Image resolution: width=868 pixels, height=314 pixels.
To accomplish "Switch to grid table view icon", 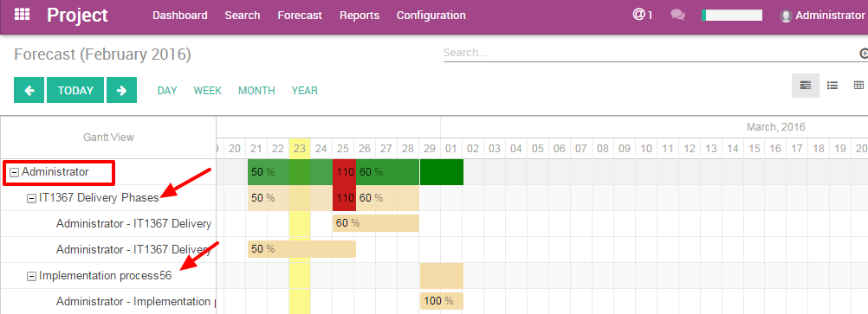I will pos(858,85).
